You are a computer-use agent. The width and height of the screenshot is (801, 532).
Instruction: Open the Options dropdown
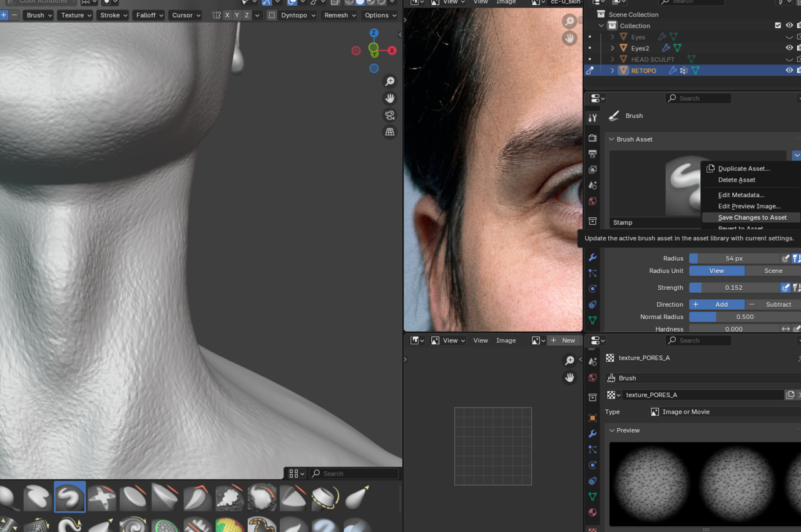click(x=380, y=15)
